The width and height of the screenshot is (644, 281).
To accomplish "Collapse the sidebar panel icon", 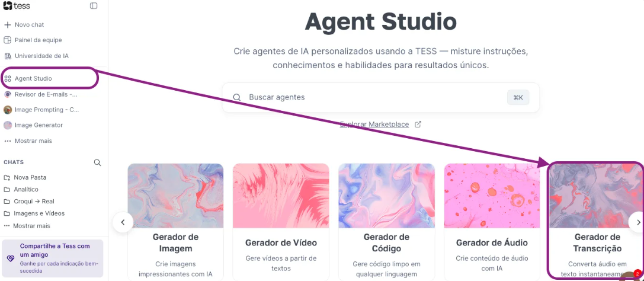I will point(94,6).
